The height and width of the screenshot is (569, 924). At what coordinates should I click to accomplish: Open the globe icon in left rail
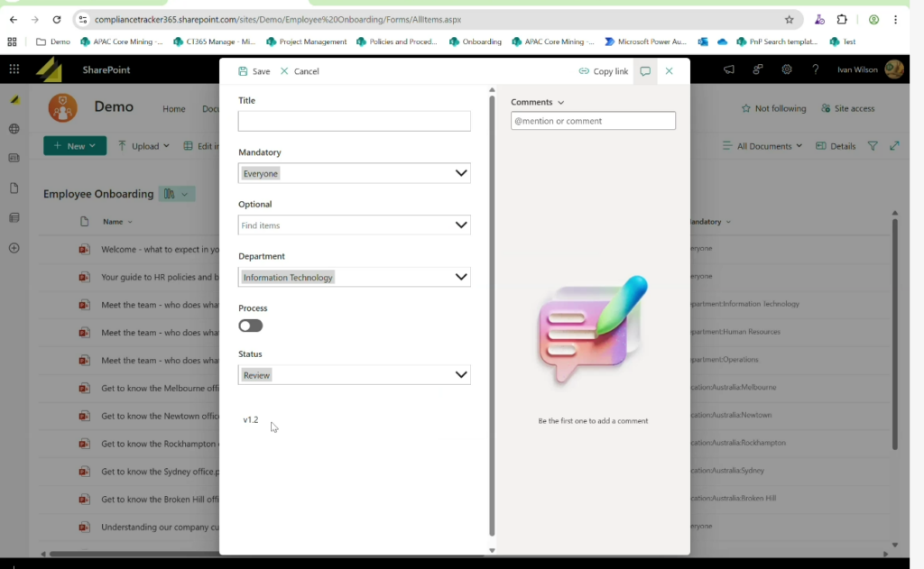[x=14, y=129]
